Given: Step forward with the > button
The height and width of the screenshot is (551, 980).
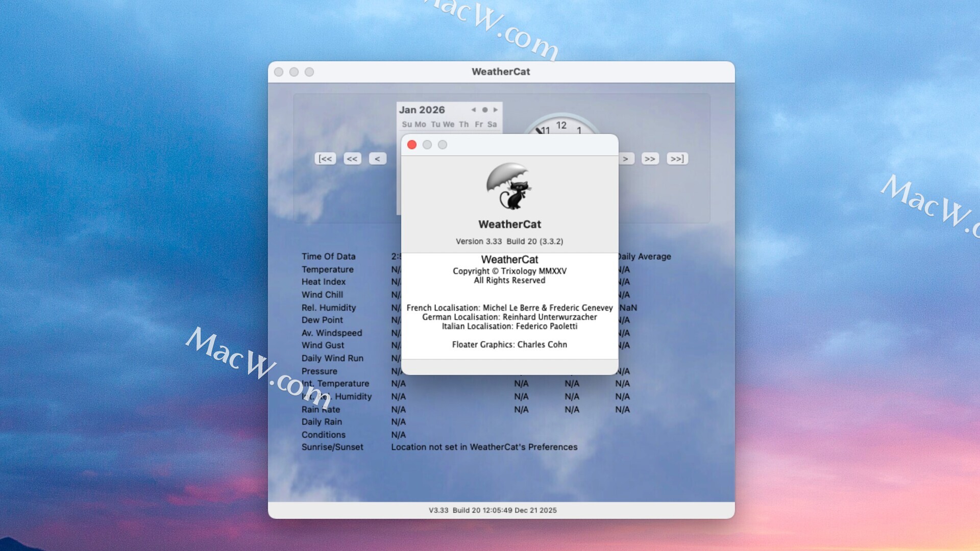Looking at the screenshot, I should click(x=626, y=159).
